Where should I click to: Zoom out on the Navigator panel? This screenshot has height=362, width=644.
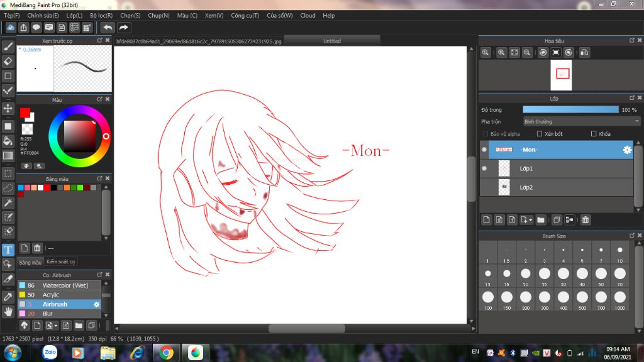click(527, 53)
